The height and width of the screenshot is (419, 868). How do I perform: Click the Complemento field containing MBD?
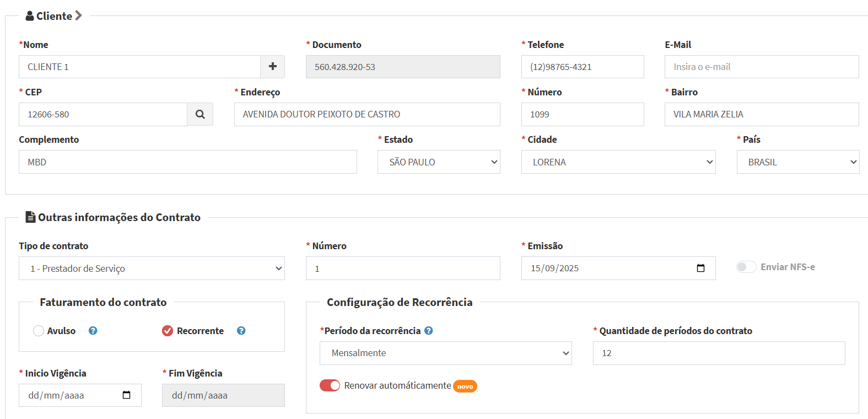[x=187, y=162]
